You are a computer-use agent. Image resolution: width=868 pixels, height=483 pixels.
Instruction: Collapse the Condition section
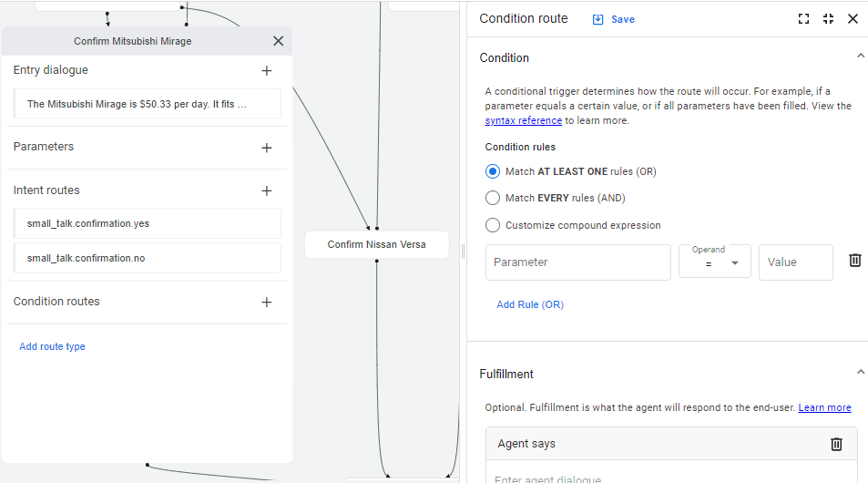pyautogui.click(x=860, y=56)
